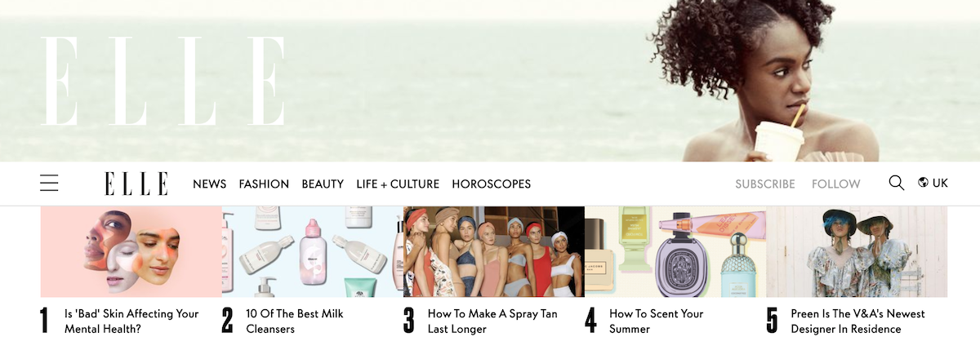Visit the HOROSCOPES page
Image resolution: width=980 pixels, height=350 pixels.
[492, 184]
